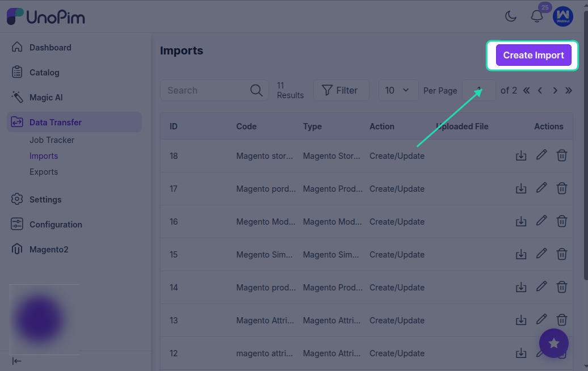Go to the next page

555,90
